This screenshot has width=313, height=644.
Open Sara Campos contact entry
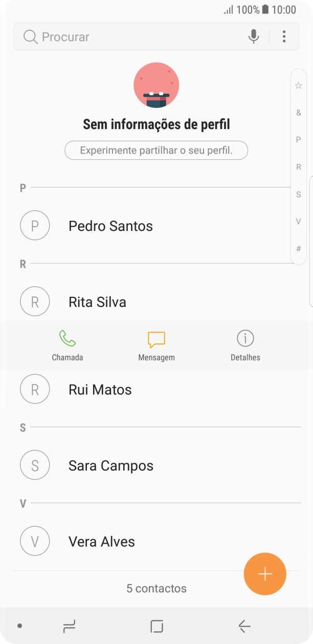click(x=110, y=465)
